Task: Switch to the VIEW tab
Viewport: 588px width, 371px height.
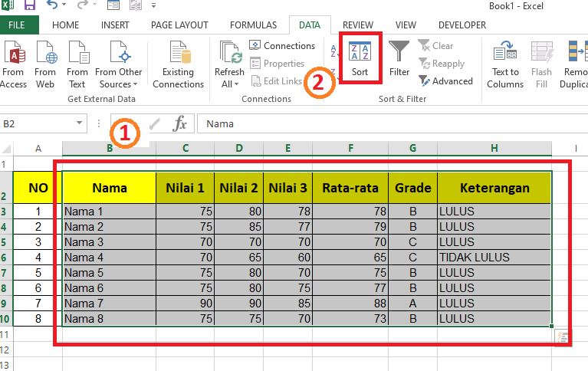Action: pyautogui.click(x=406, y=25)
